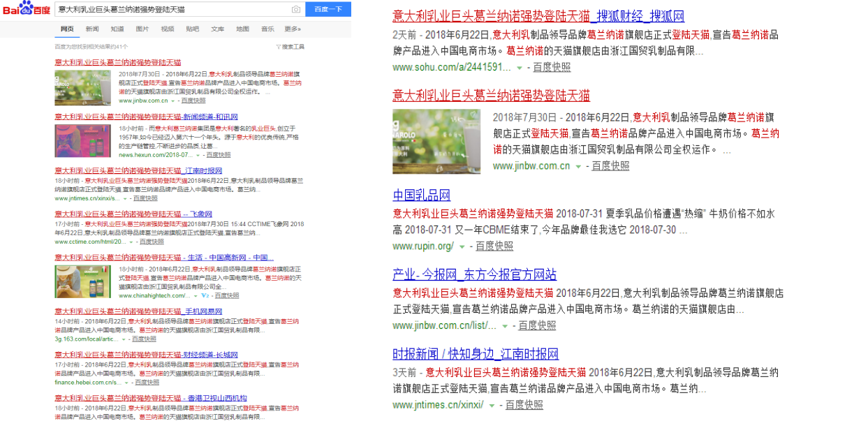Open result titled 新闻频道-和讯网

[147, 117]
